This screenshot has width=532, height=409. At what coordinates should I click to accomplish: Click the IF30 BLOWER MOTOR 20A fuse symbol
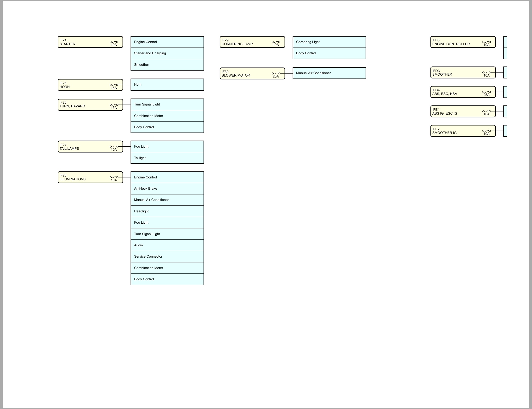[276, 73]
